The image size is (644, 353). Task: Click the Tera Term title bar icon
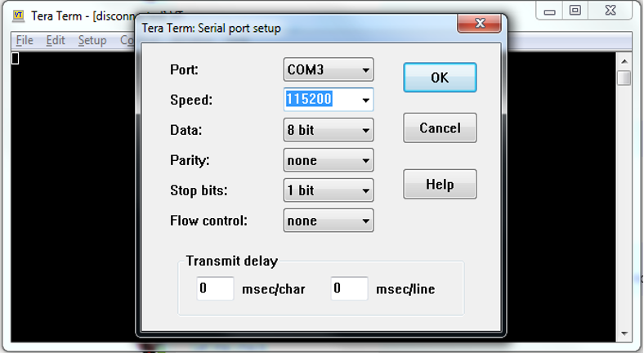coord(18,16)
